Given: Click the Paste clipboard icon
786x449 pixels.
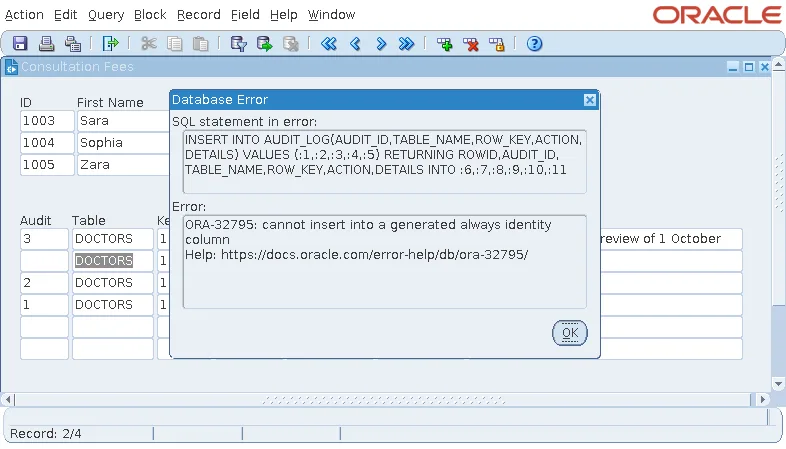Looking at the screenshot, I should coord(201,44).
